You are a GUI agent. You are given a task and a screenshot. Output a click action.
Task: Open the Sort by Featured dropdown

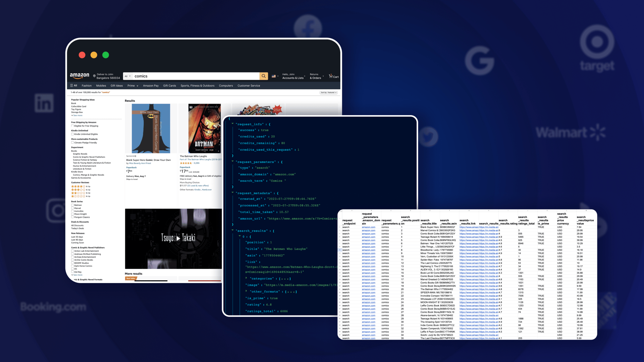tap(328, 92)
